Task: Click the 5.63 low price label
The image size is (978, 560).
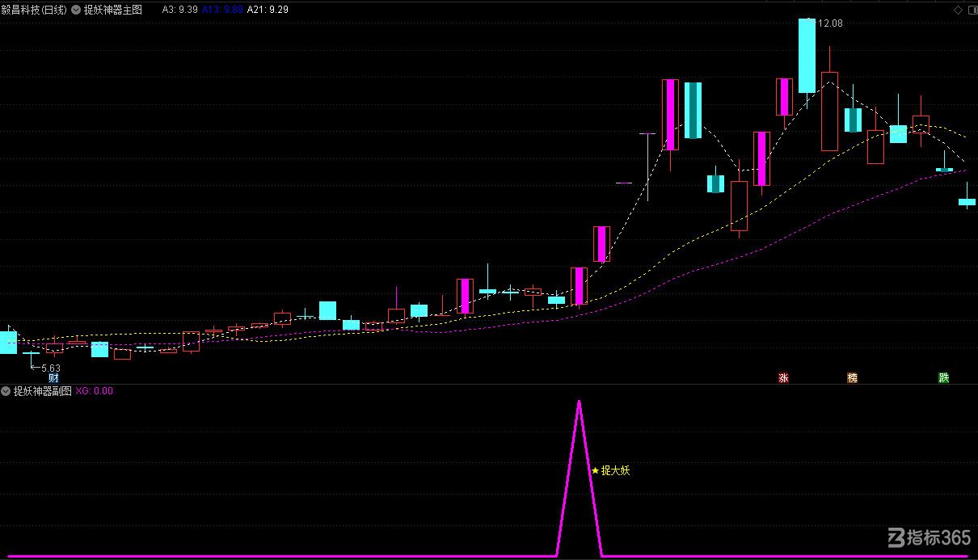Action: coord(50,368)
